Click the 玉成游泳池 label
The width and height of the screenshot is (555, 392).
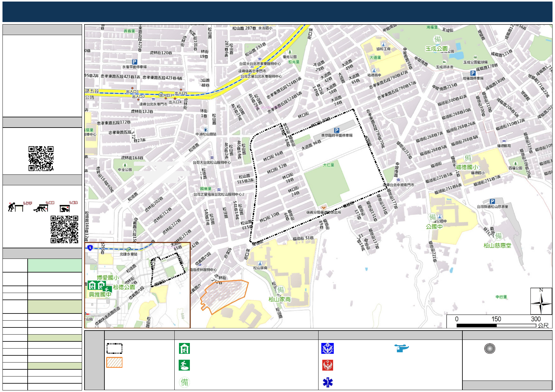(444, 67)
